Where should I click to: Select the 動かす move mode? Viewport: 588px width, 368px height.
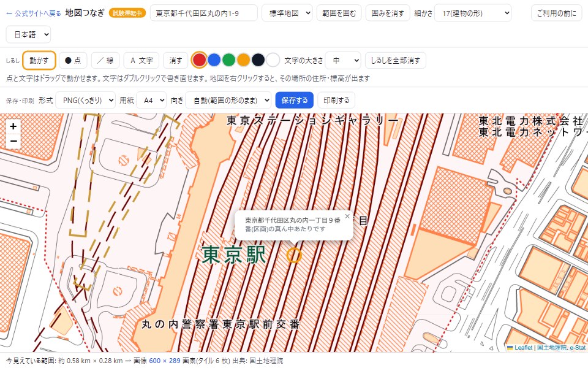[x=39, y=61]
